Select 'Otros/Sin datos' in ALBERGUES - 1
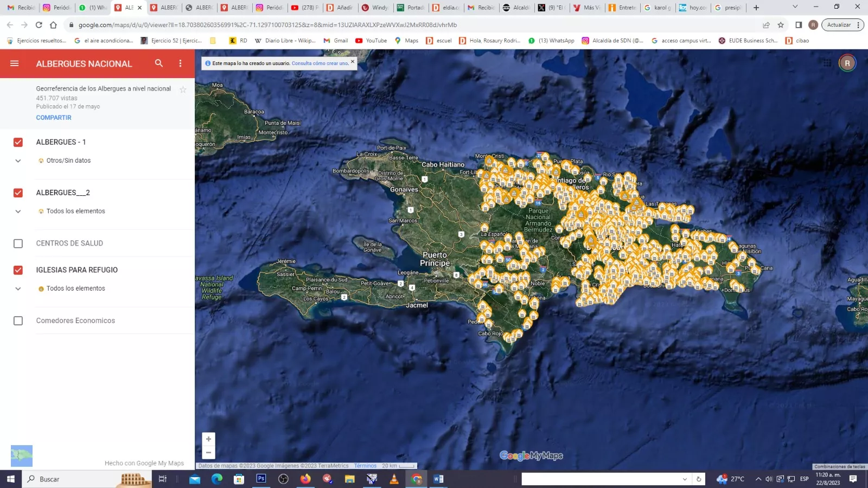The height and width of the screenshot is (488, 868). coord(68,160)
